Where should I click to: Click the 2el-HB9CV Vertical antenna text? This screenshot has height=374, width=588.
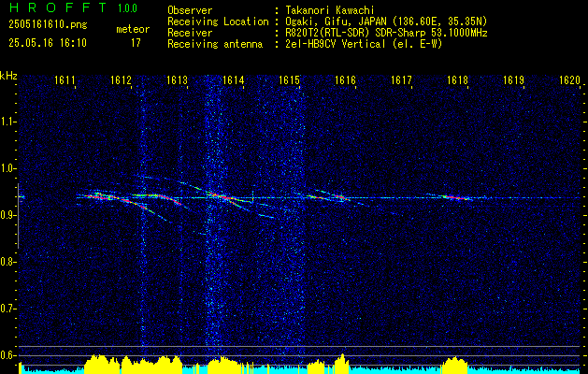tap(364, 44)
